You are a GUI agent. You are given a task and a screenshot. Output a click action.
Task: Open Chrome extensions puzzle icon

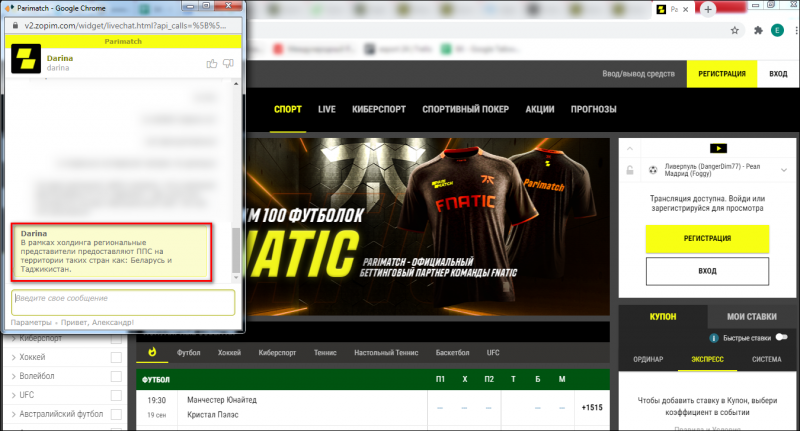click(x=758, y=31)
